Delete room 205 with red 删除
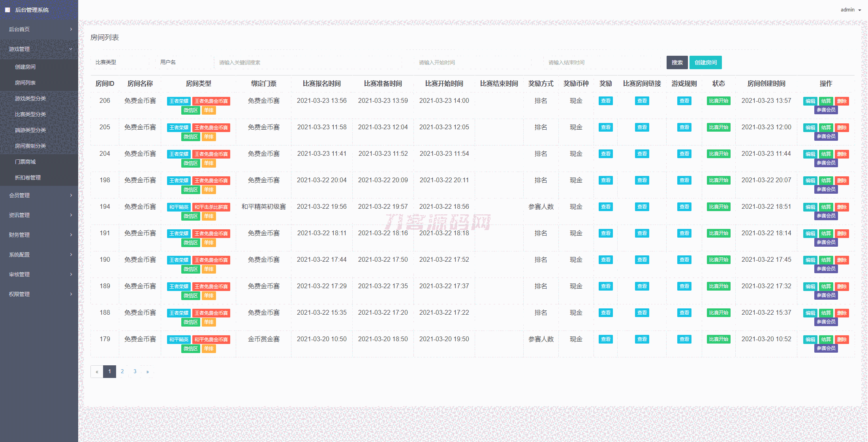 click(842, 128)
